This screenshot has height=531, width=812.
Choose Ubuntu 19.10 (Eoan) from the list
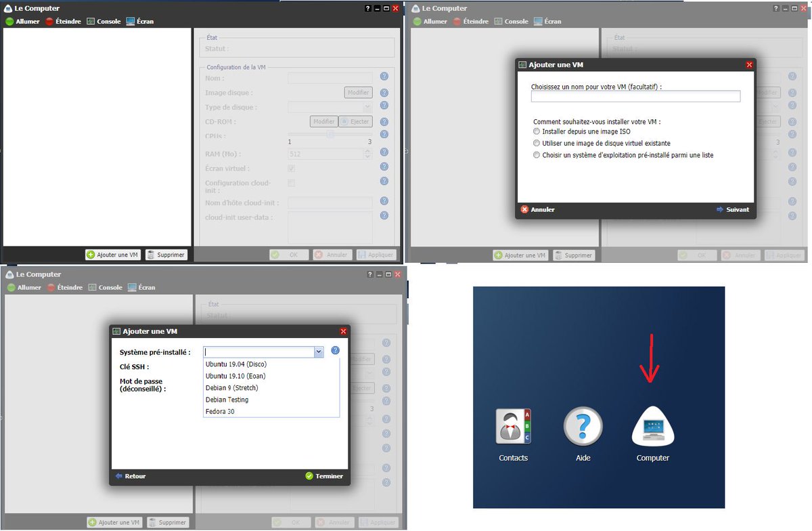point(271,376)
